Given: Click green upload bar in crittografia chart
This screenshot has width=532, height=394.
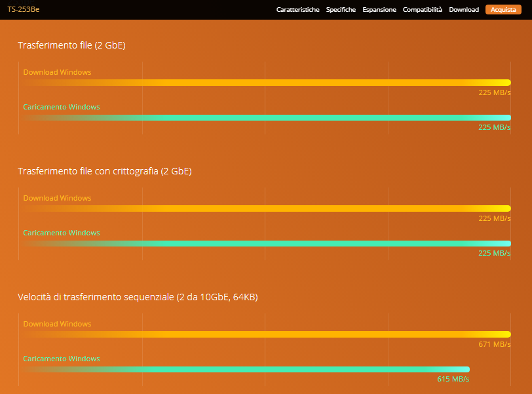Looking at the screenshot, I should pos(267,243).
